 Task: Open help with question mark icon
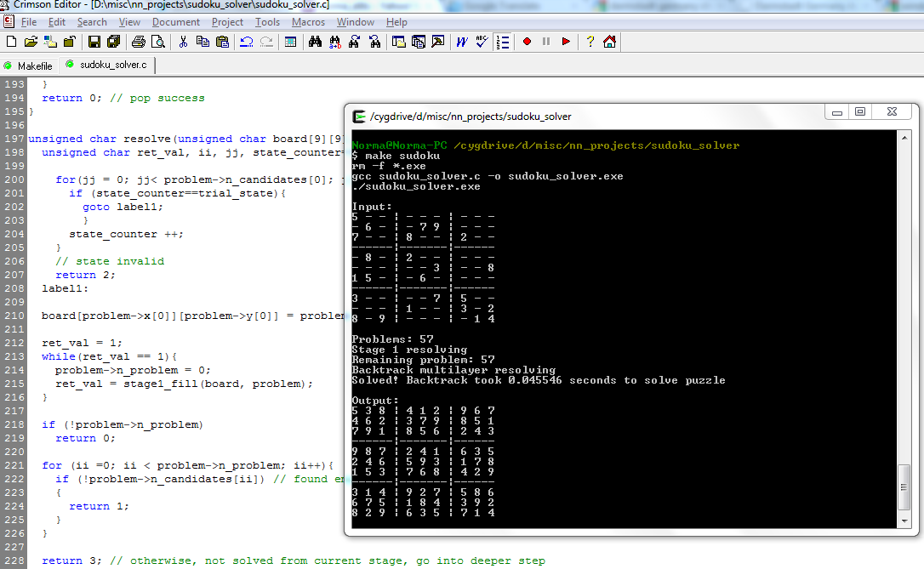tap(590, 42)
